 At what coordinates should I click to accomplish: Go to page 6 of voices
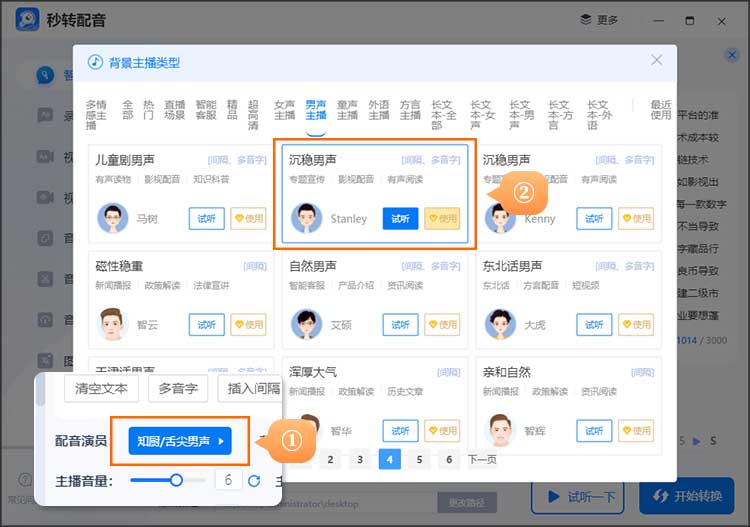(449, 460)
